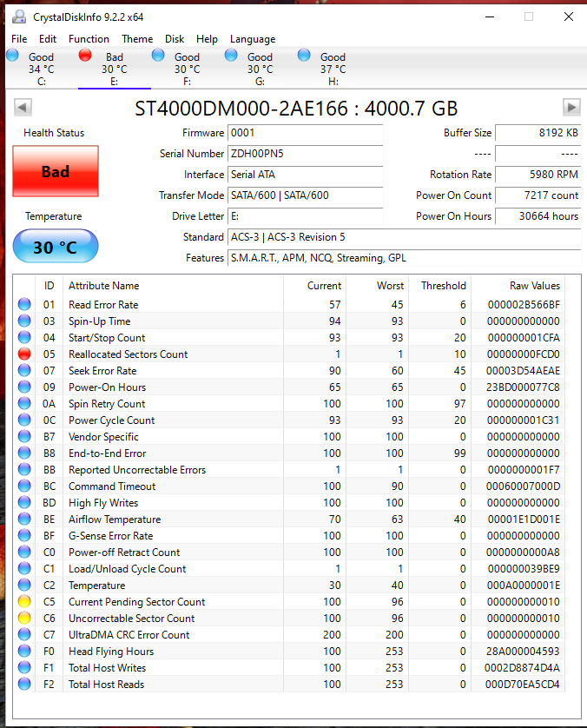Click the Features field listing S.M.A.R.T., APM
The image size is (587, 728).
pyautogui.click(x=404, y=258)
